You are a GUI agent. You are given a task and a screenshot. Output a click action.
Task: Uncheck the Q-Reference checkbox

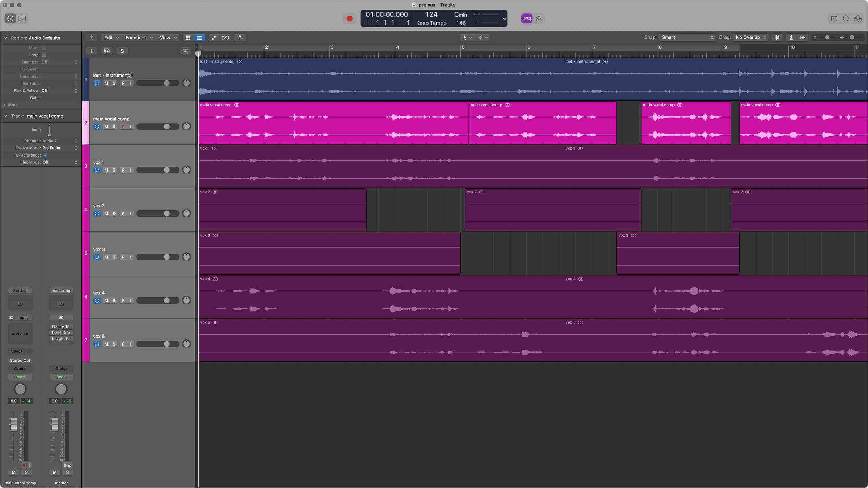tap(45, 155)
